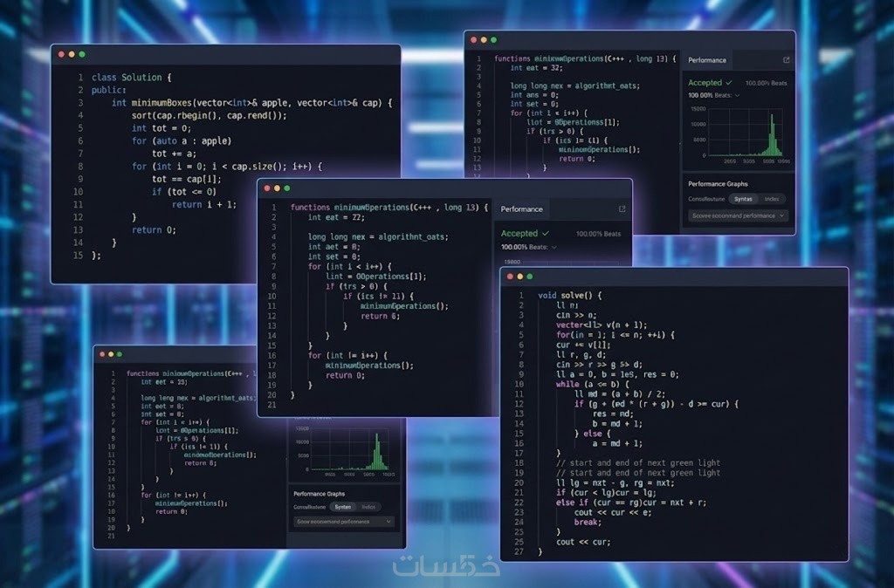This screenshot has height=588, width=894.
Task: Click the line 'return 6;' in eat = 22 window
Action: point(381,316)
